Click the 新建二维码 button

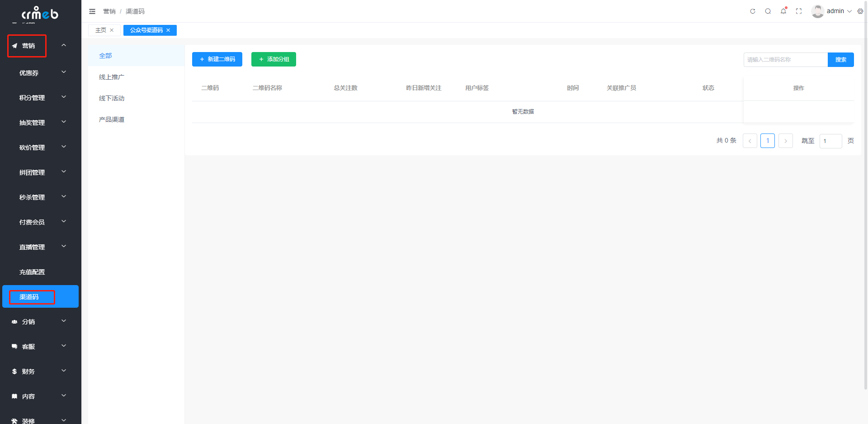click(217, 59)
